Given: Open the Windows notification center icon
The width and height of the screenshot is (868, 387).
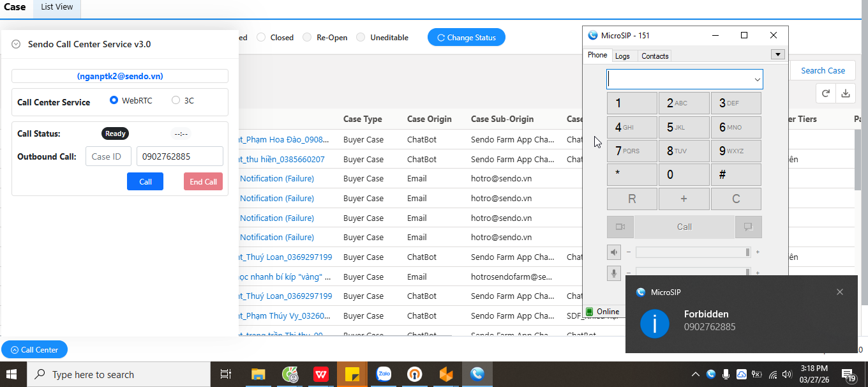Looking at the screenshot, I should [x=848, y=375].
